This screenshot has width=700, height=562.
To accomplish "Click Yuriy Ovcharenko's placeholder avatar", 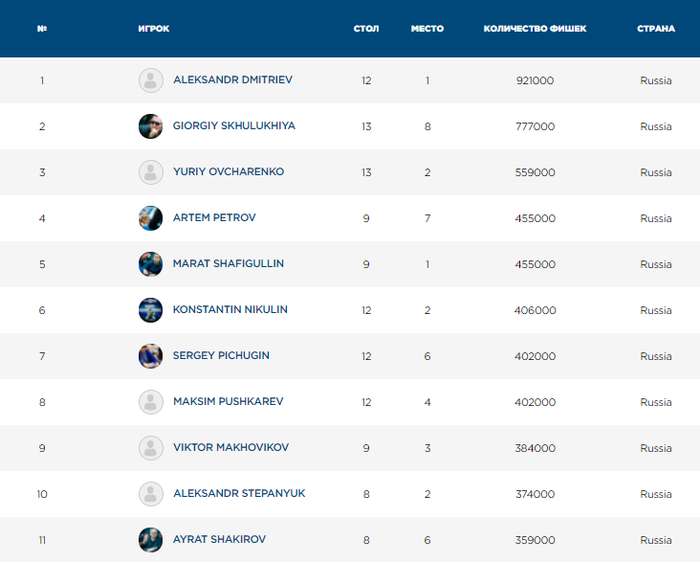I will 150,172.
